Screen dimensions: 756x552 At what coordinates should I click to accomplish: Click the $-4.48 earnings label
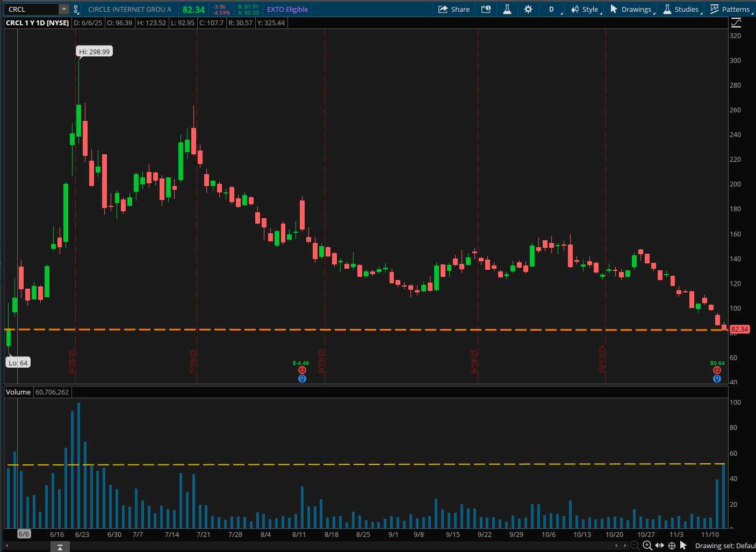(x=301, y=363)
